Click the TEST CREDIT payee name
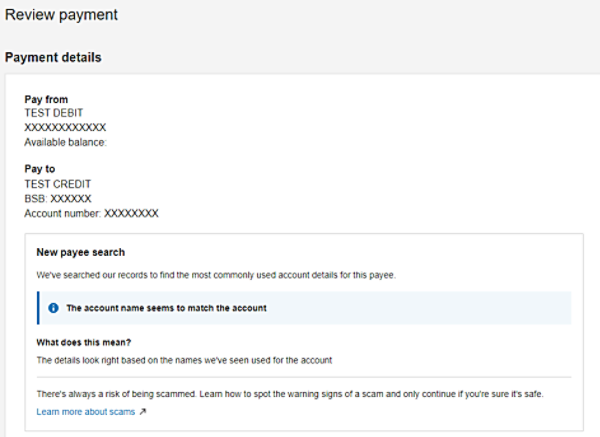Viewport: 600px width, 437px height. pos(58,184)
